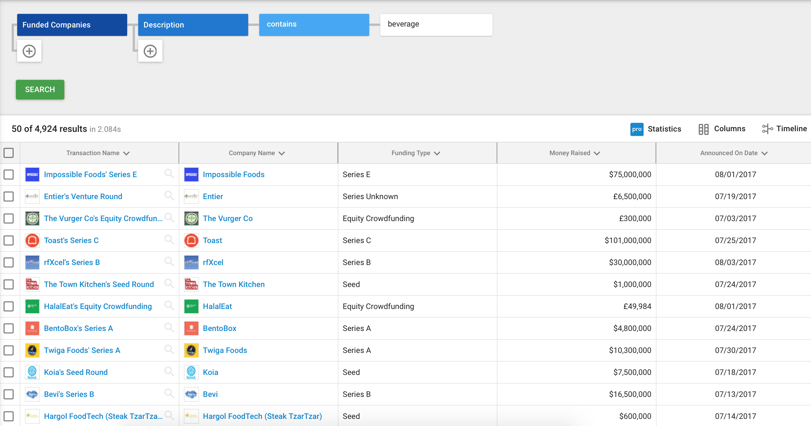Preview HalalEat's Equity Crowdfunding with magnifier
The image size is (811, 426).
169,306
